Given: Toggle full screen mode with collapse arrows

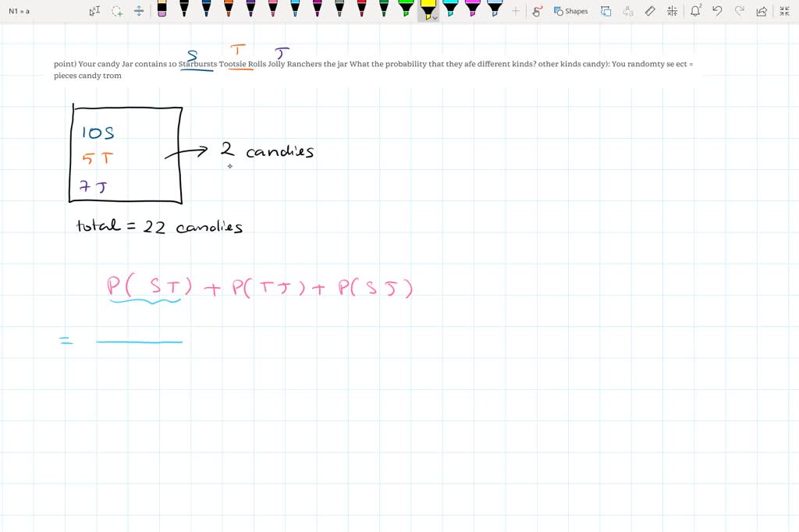Looking at the screenshot, I should tap(783, 11).
